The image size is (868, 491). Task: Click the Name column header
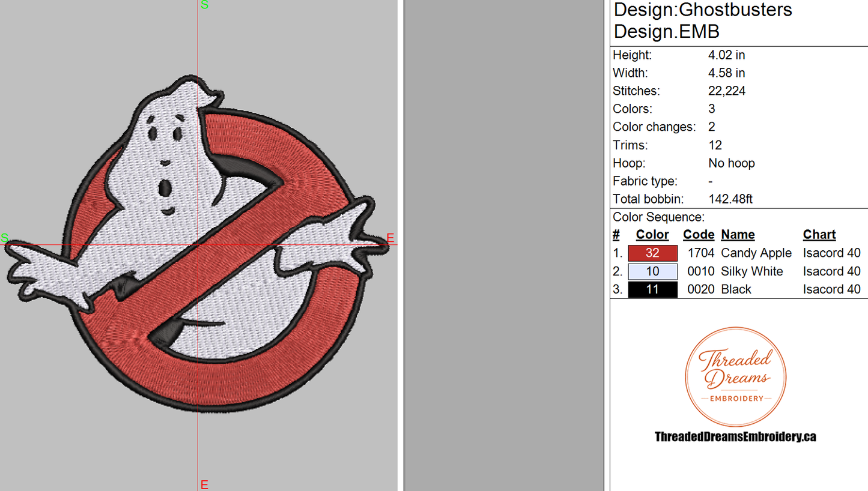click(x=738, y=235)
